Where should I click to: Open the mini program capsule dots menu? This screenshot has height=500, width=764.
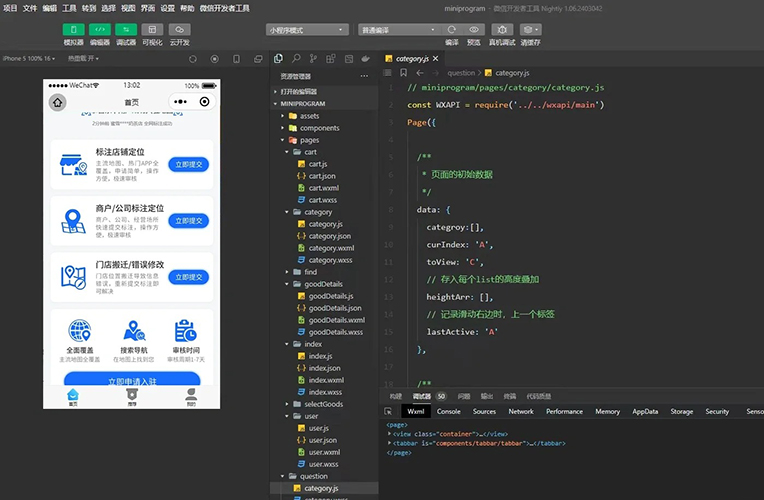pyautogui.click(x=180, y=102)
